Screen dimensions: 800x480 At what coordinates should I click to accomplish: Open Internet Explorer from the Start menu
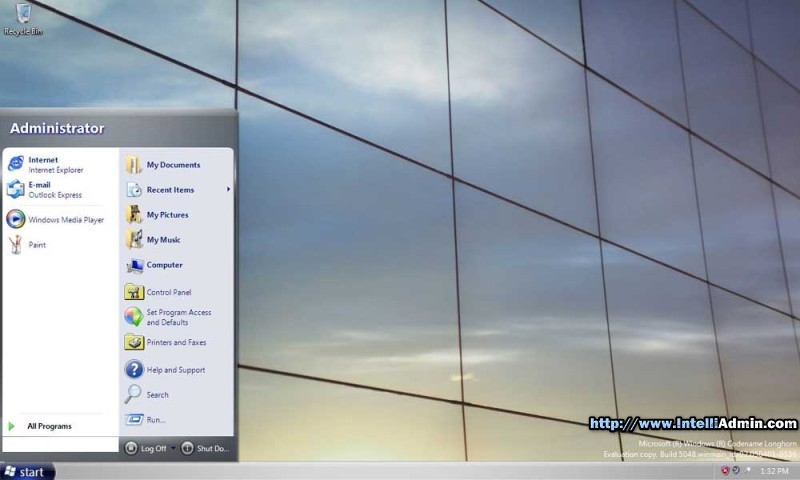point(60,164)
